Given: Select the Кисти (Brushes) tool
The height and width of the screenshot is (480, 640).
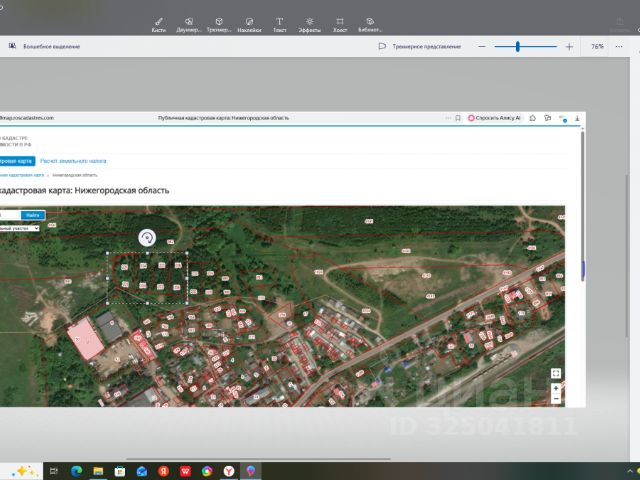Looking at the screenshot, I should [x=158, y=23].
